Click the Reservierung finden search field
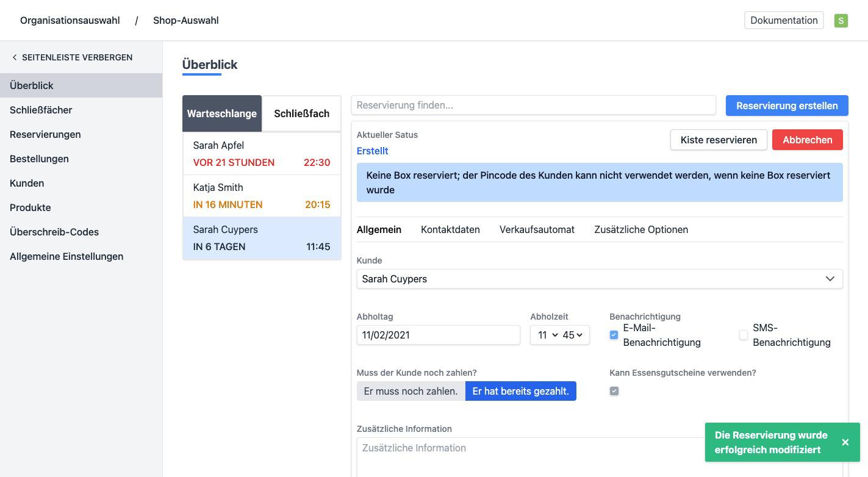This screenshot has height=477, width=868. [533, 105]
